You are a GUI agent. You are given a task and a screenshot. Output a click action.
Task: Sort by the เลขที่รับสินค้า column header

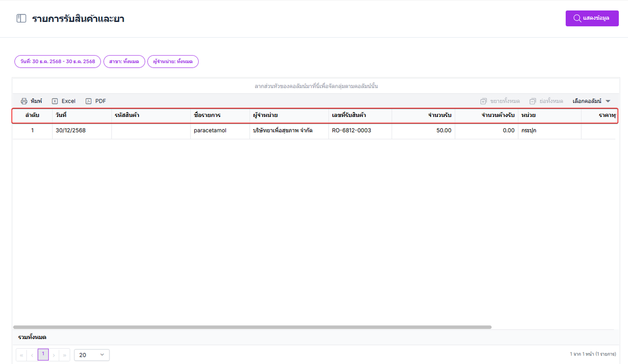tap(360, 116)
